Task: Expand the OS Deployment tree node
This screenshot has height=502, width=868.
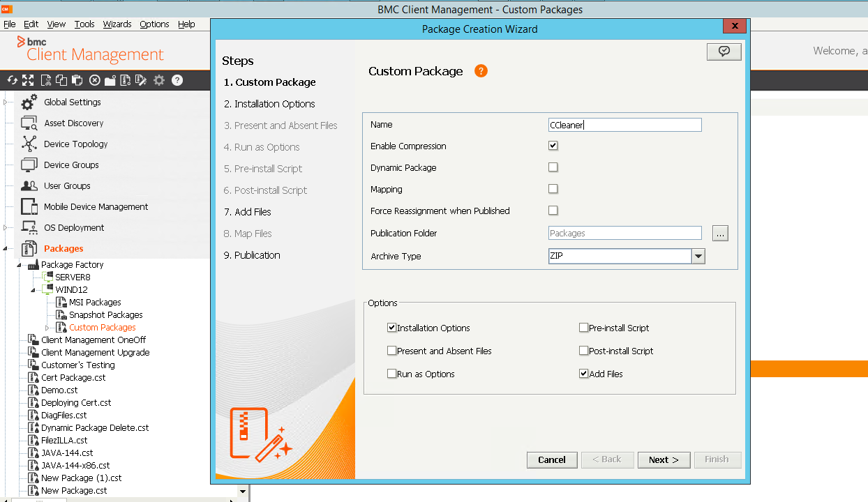Action: click(x=5, y=227)
